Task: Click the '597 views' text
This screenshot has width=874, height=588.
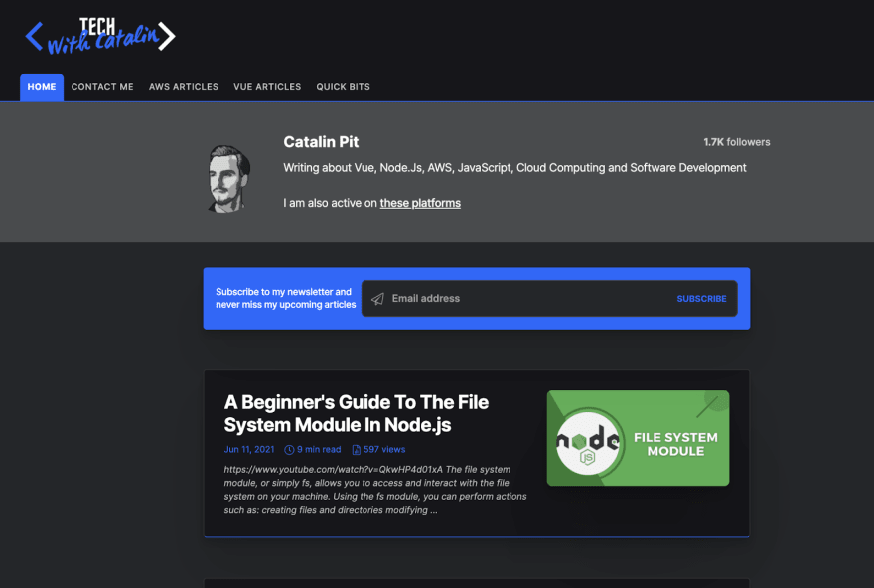Action: pos(384,449)
